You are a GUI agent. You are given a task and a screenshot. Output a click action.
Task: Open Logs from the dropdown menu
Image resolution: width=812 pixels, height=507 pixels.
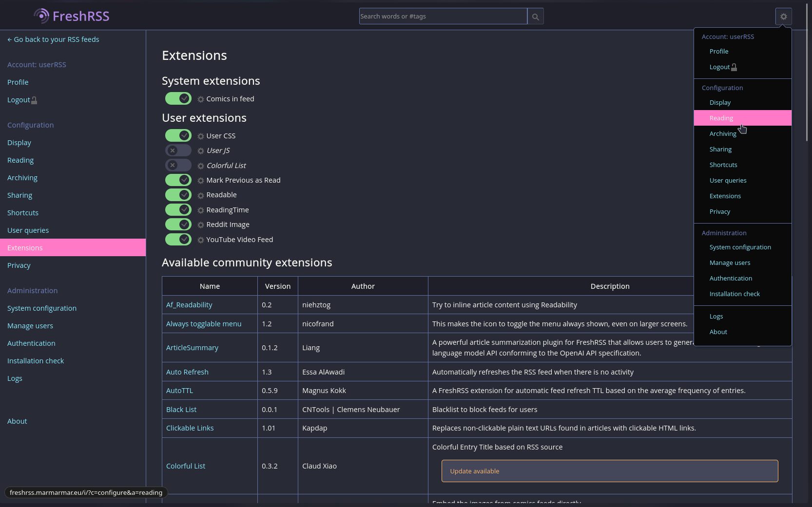click(742, 316)
